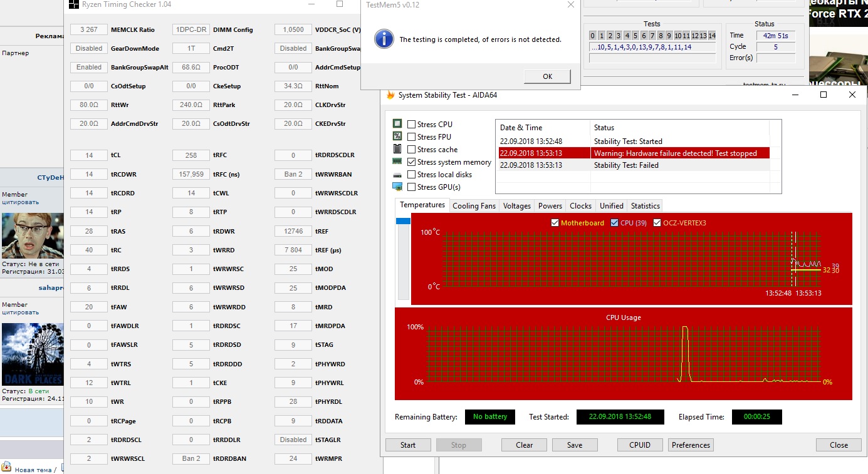The width and height of the screenshot is (868, 474).
Task: Open the Statistics tab
Action: pos(646,205)
